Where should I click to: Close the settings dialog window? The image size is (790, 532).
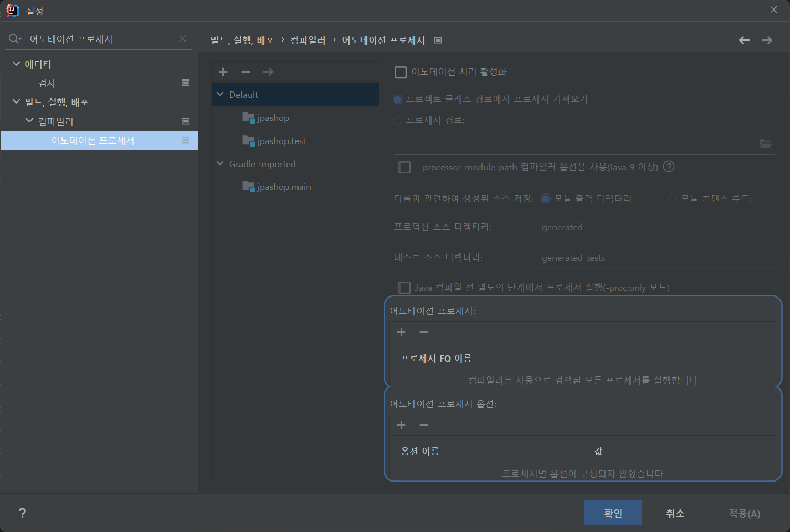click(x=774, y=10)
